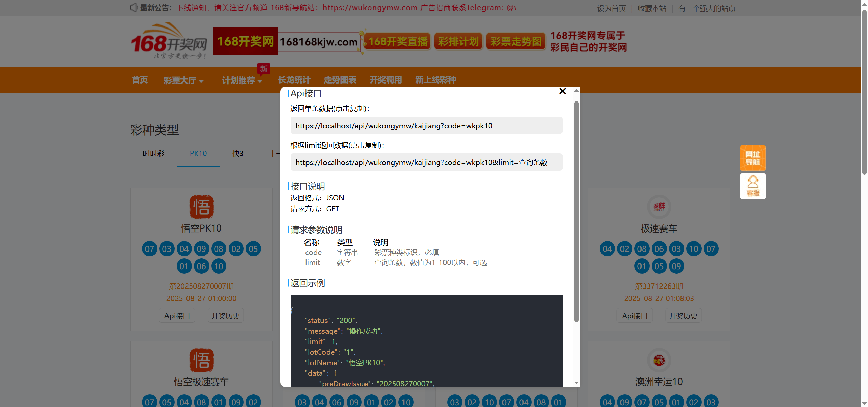Open 开奖调用 in navigation bar
Image resolution: width=868 pixels, height=407 pixels.
click(x=386, y=80)
